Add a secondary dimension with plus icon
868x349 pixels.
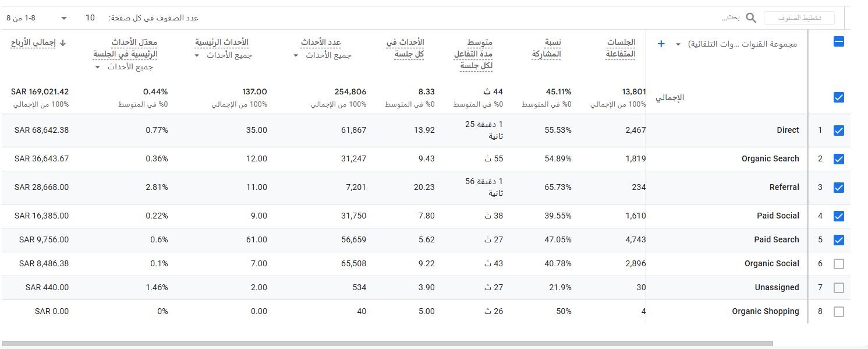tap(661, 44)
